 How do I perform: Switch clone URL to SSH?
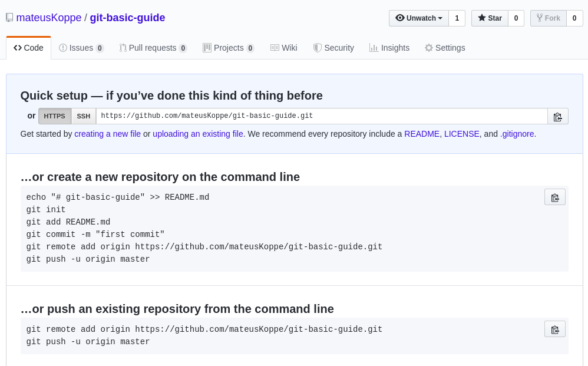click(x=84, y=116)
